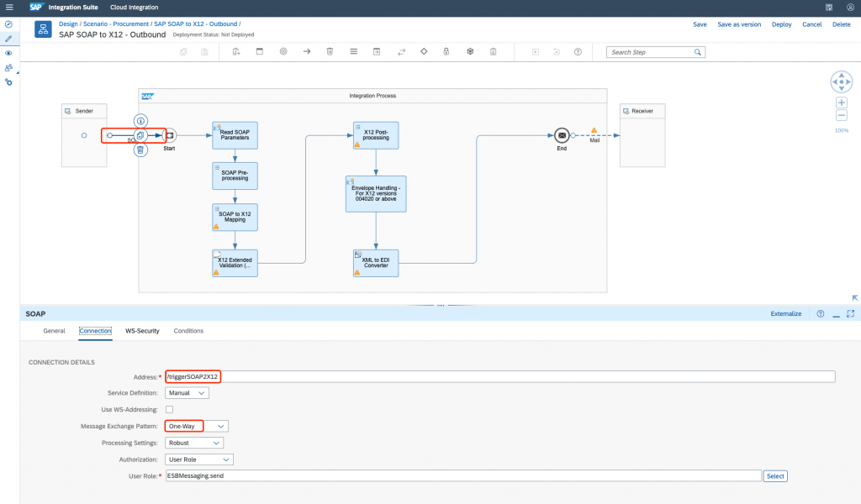Screen dimensions: 861x504
Task: Click the Cancel button
Action: tap(811, 24)
